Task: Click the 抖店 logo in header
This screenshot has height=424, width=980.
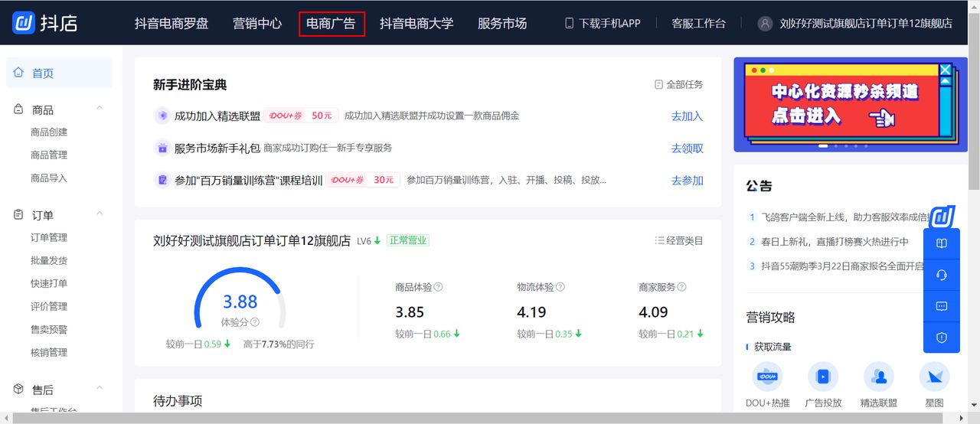Action: [x=44, y=23]
